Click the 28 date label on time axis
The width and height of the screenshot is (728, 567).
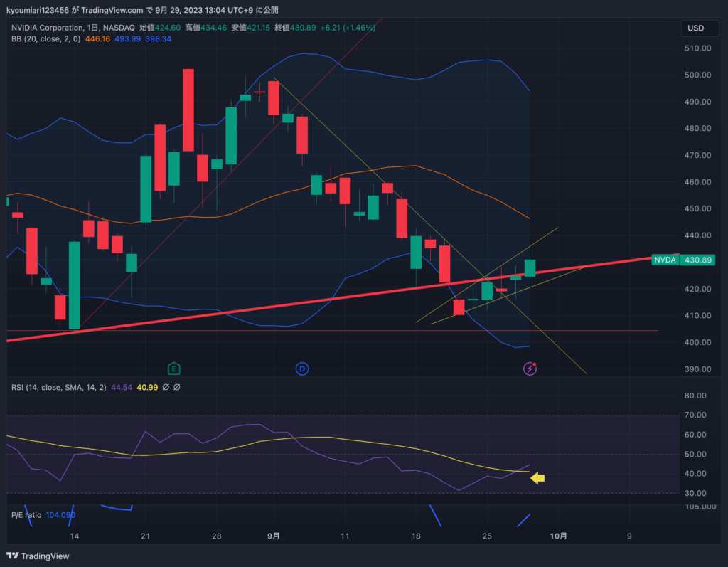tap(216, 536)
